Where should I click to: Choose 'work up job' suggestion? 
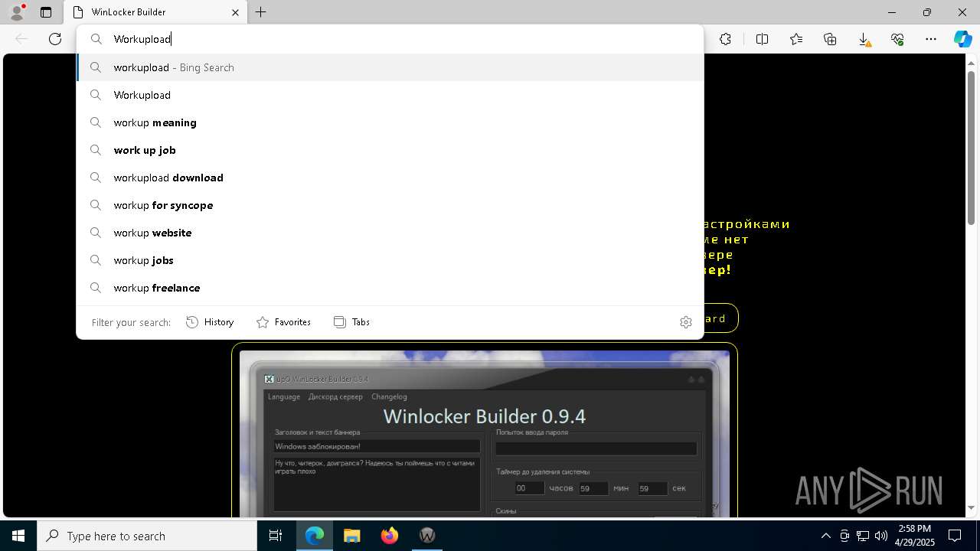coord(390,150)
